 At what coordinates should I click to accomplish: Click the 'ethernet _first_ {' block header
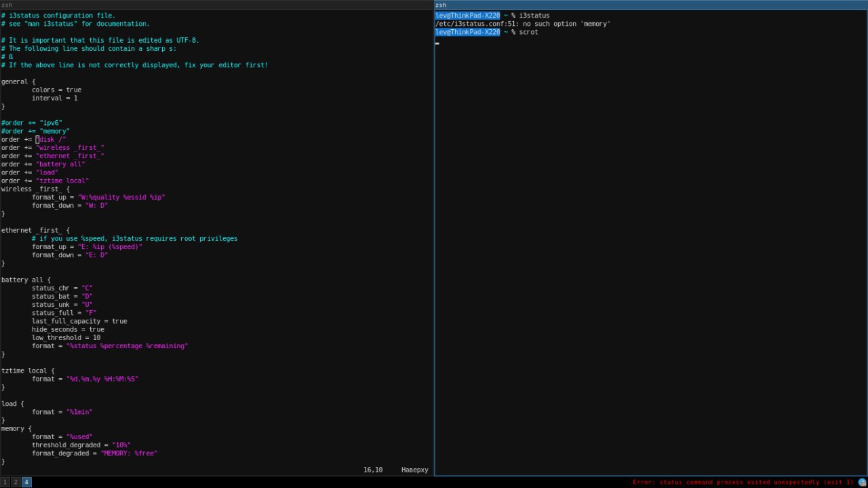[x=35, y=230]
